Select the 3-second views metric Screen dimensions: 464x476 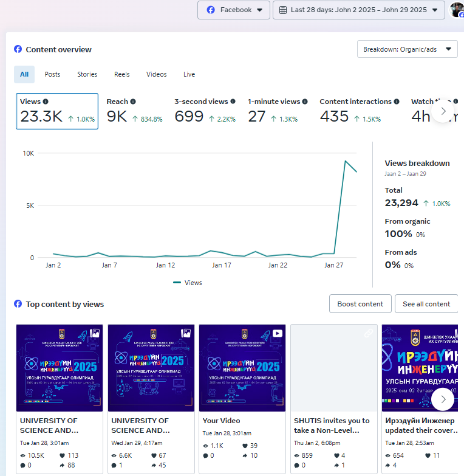[x=205, y=111]
